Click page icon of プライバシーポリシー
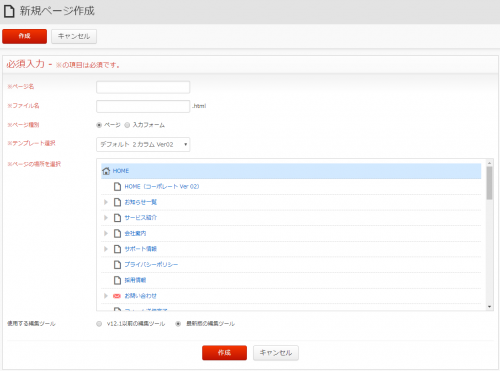The image size is (500, 371). pos(117,265)
